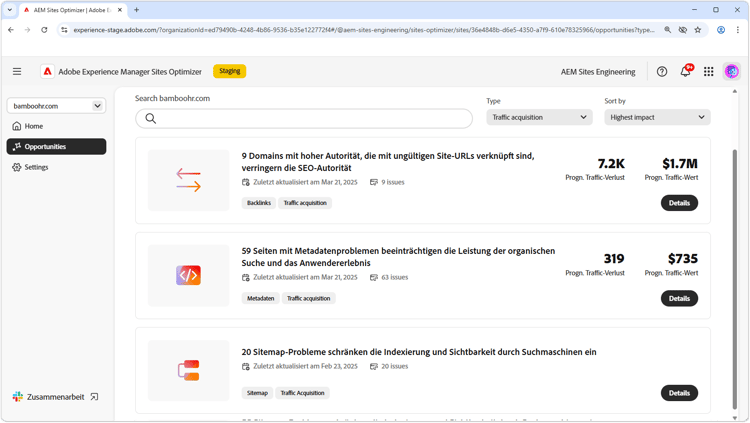The height and width of the screenshot is (423, 750).
Task: Click the Slack icon beside Zusammenarbeit
Action: click(18, 397)
